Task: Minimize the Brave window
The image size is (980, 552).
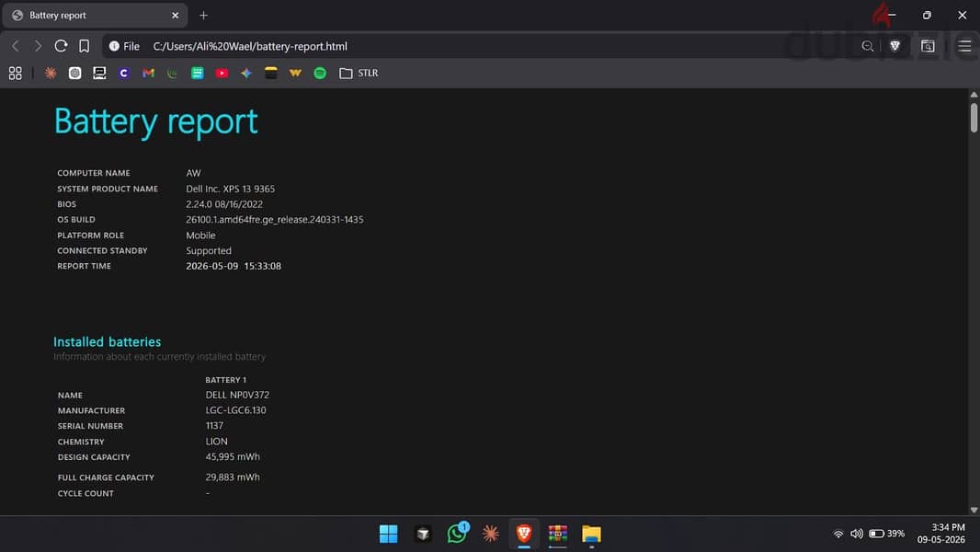Action: click(892, 15)
